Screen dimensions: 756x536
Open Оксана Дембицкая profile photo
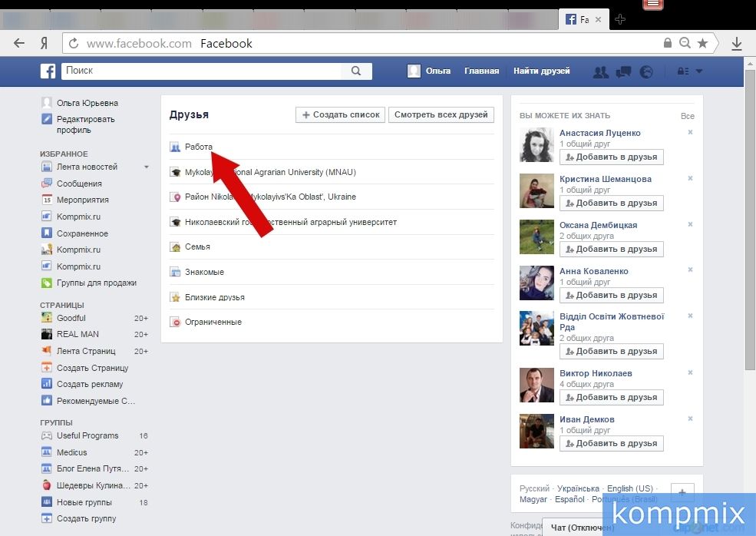point(536,237)
